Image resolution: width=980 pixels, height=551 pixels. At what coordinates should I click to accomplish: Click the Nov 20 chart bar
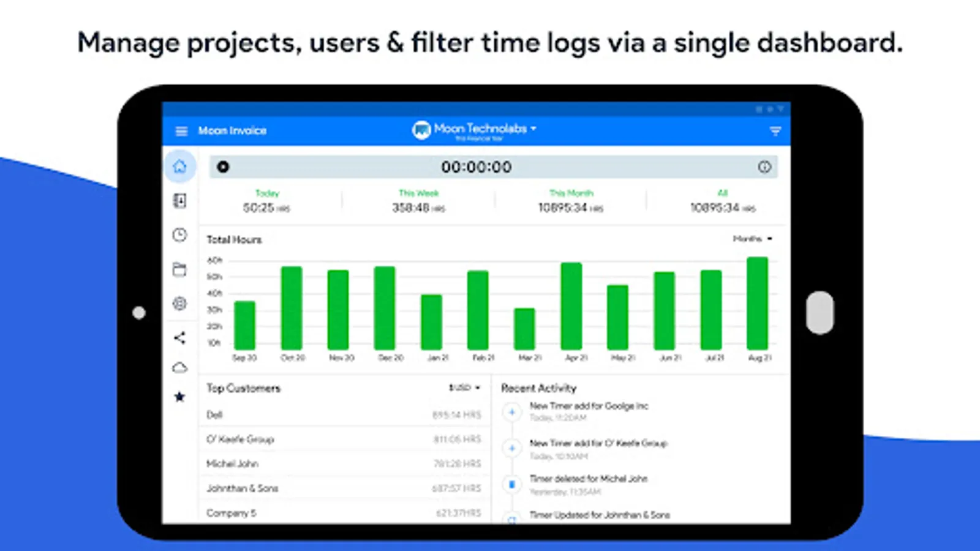(x=338, y=310)
